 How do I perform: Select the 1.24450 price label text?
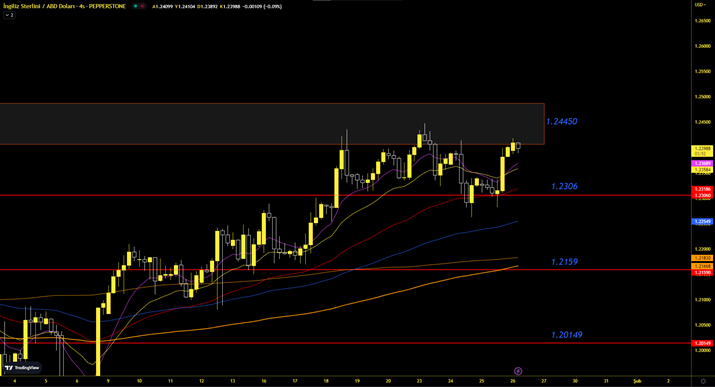tap(561, 122)
